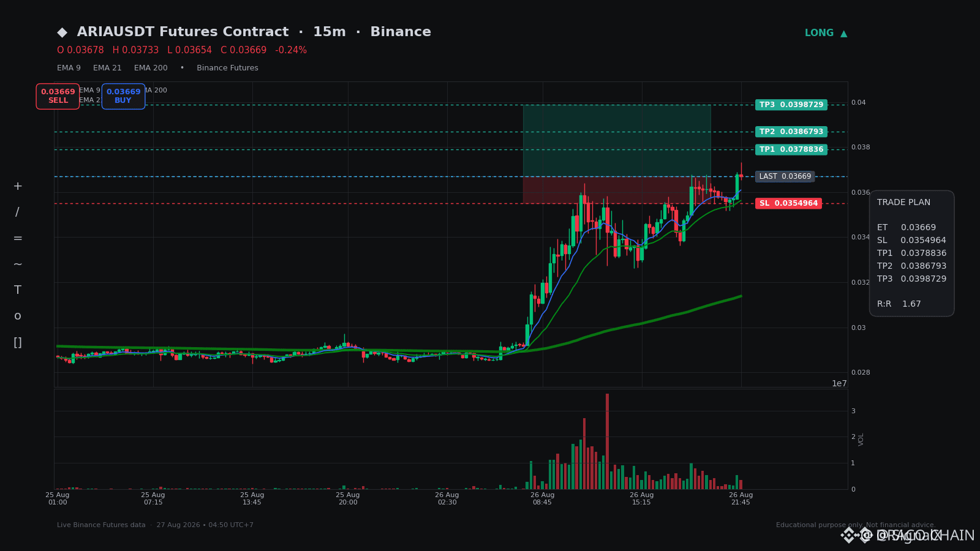Click the red stop-loss zone on the chart

pos(617,190)
